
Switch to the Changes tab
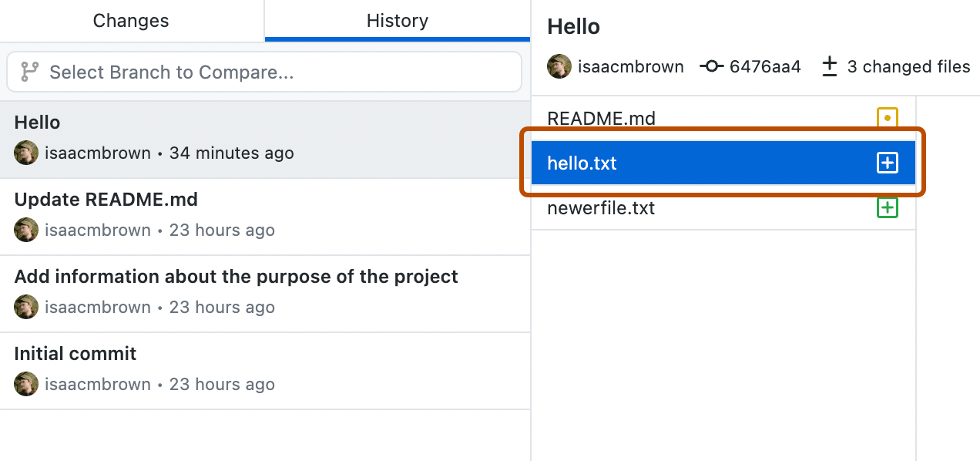pyautogui.click(x=130, y=20)
